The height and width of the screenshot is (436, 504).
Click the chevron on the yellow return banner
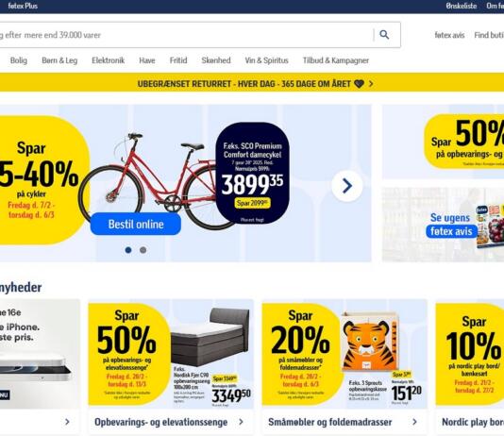pyautogui.click(x=371, y=84)
